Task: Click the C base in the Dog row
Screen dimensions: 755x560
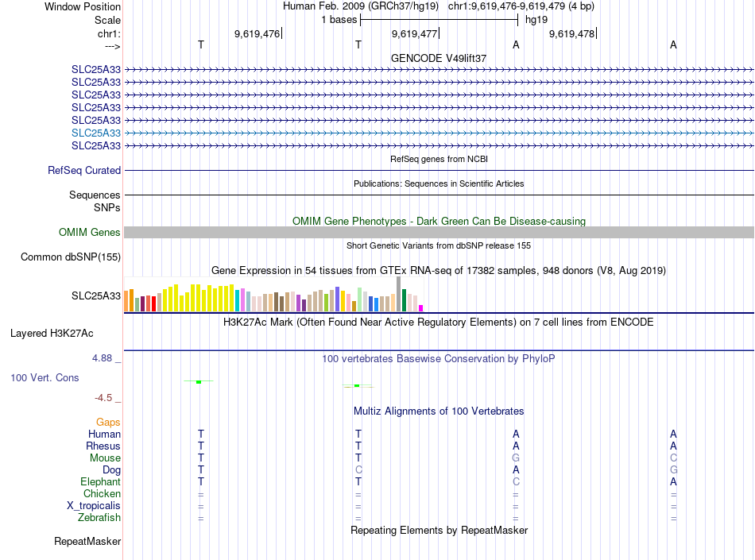Action: 358,470
